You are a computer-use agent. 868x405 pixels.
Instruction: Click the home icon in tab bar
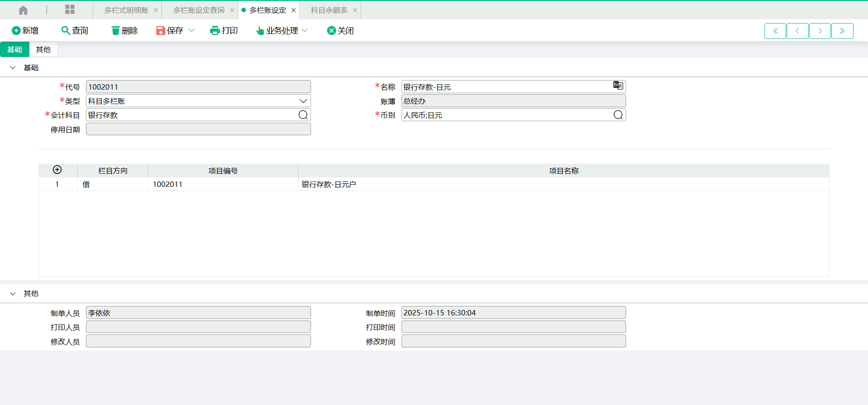[23, 10]
